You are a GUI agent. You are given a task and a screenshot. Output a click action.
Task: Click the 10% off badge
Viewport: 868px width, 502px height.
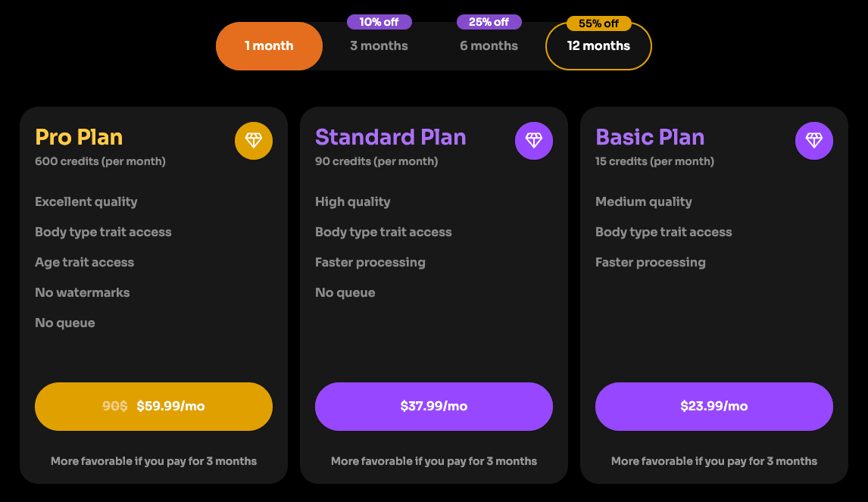[379, 22]
